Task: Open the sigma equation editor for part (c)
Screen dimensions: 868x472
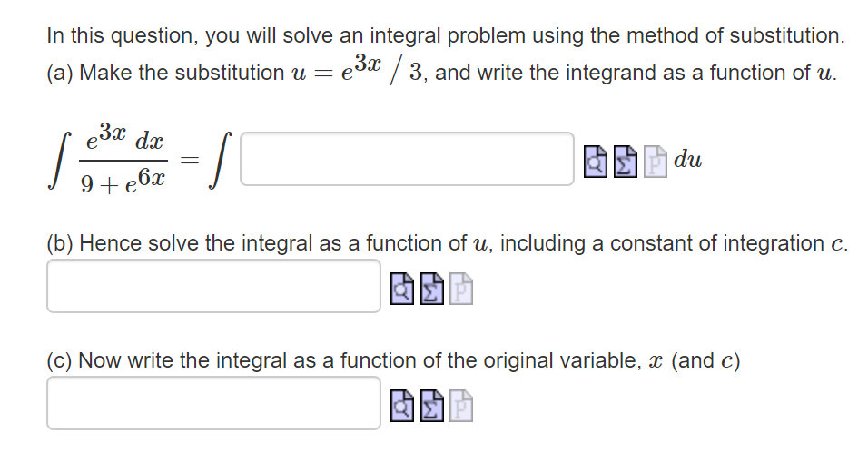Action: [432, 406]
